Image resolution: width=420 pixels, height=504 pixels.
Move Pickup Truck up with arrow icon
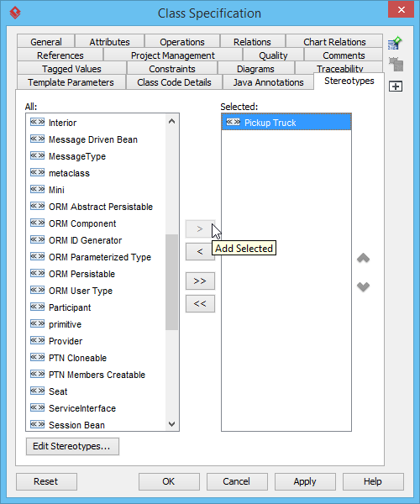[363, 258]
